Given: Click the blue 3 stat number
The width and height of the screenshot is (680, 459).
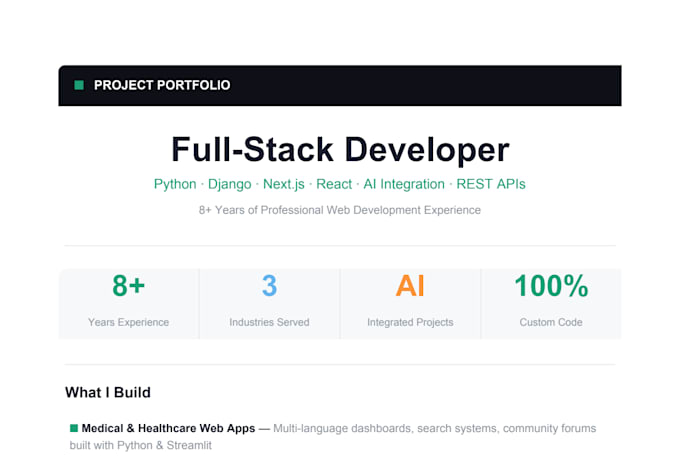Looking at the screenshot, I should pos(269,285).
